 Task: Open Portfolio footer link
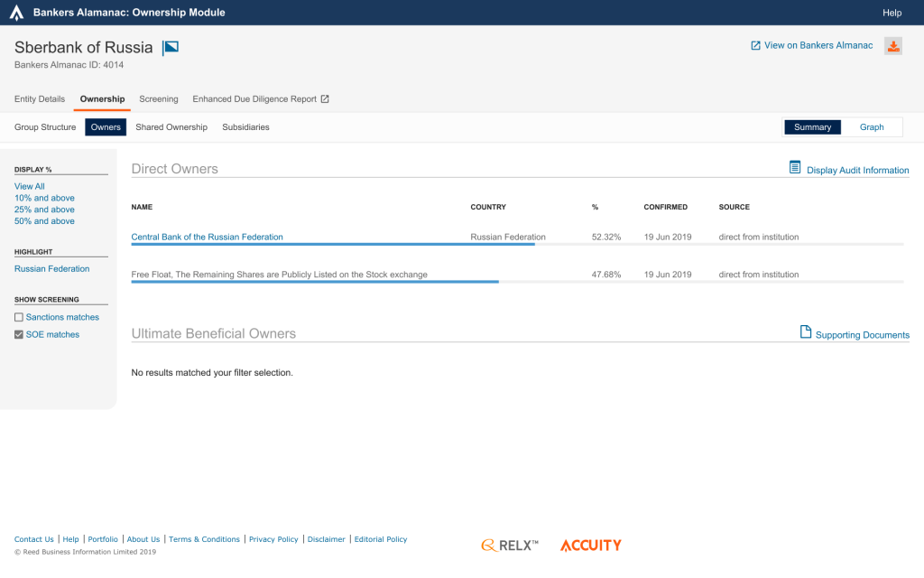(103, 540)
